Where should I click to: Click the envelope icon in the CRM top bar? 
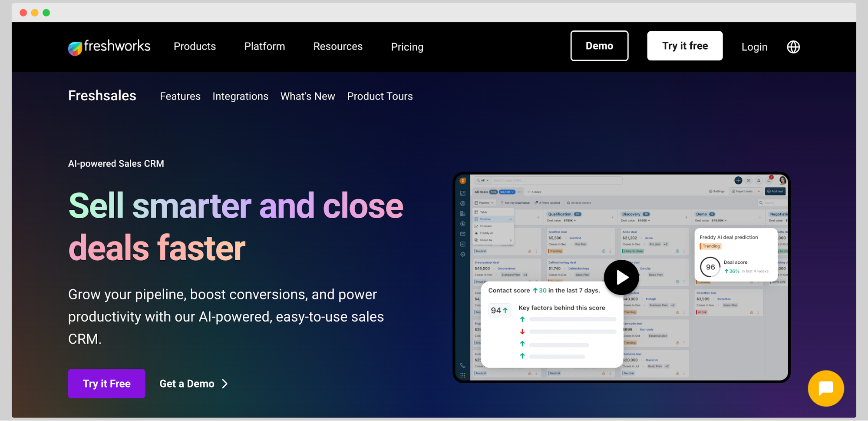point(749,180)
